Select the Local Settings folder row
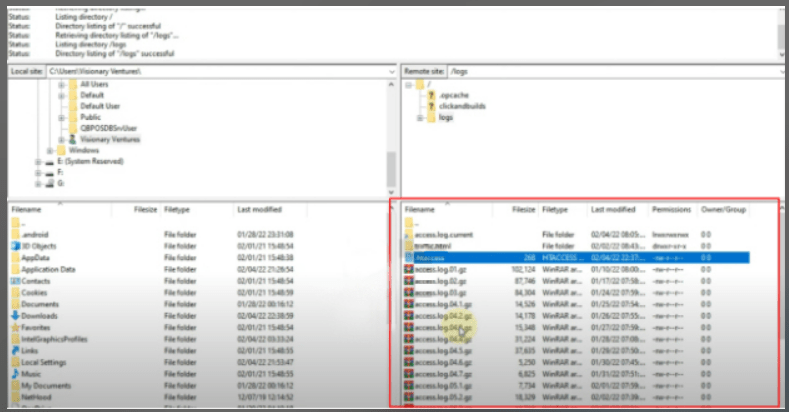Screen dimensions: 789x412 click(x=196, y=362)
